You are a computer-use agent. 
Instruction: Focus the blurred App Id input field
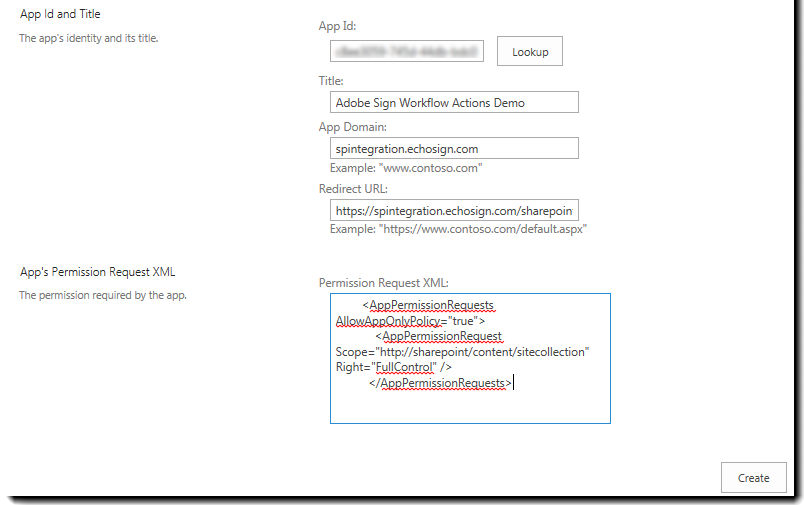tap(407, 51)
